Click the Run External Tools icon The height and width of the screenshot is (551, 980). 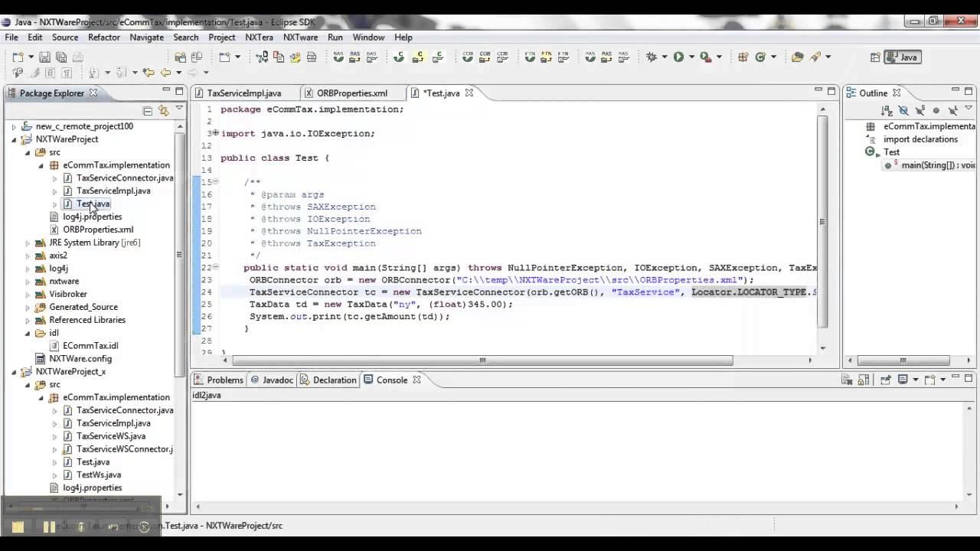pos(705,57)
